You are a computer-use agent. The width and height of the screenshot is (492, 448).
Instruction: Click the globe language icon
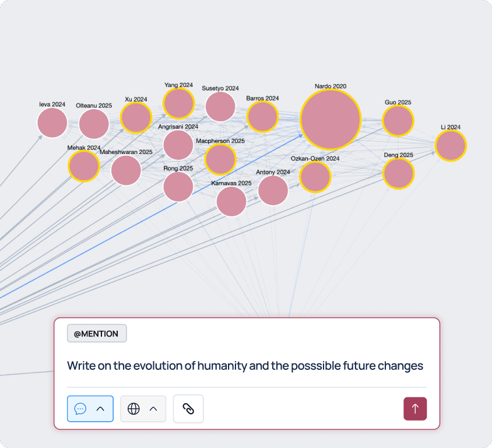[133, 409]
